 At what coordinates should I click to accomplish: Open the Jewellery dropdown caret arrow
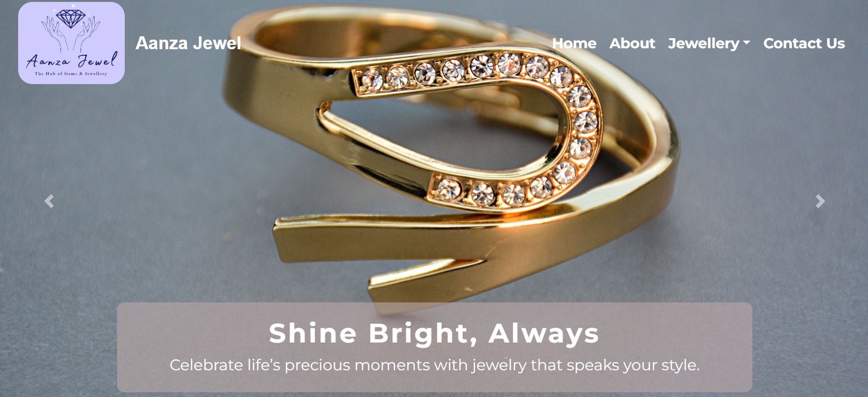tap(747, 43)
